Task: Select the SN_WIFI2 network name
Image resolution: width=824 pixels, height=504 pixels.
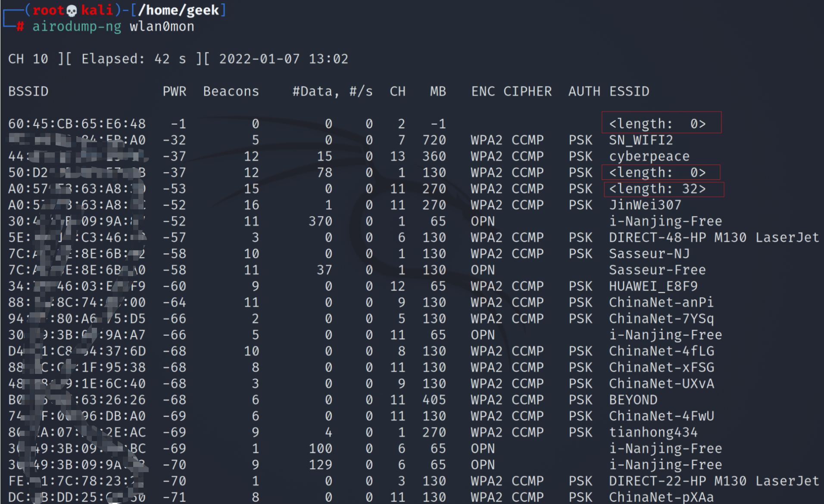Action: [x=641, y=140]
